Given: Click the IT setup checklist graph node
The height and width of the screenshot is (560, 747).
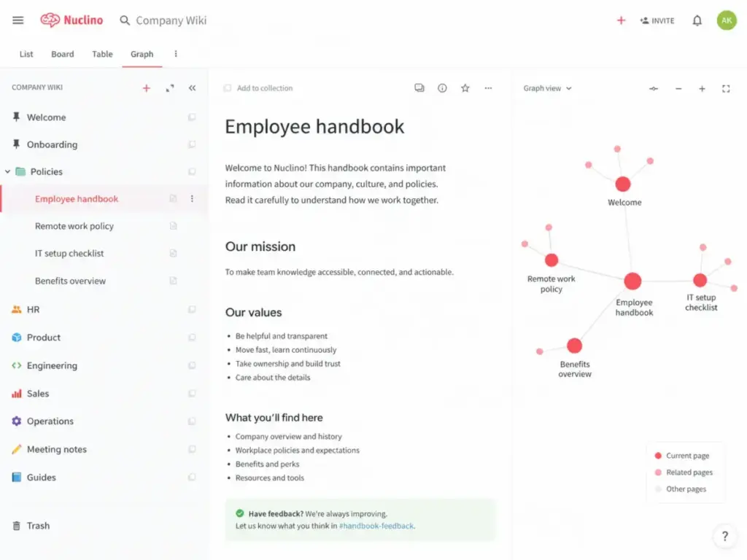Looking at the screenshot, I should (700, 280).
